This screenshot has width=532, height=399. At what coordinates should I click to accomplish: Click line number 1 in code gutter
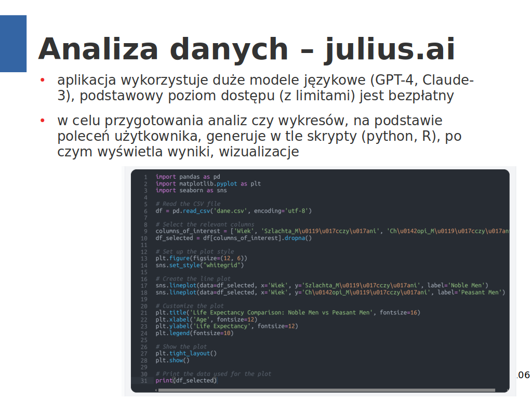(x=145, y=177)
